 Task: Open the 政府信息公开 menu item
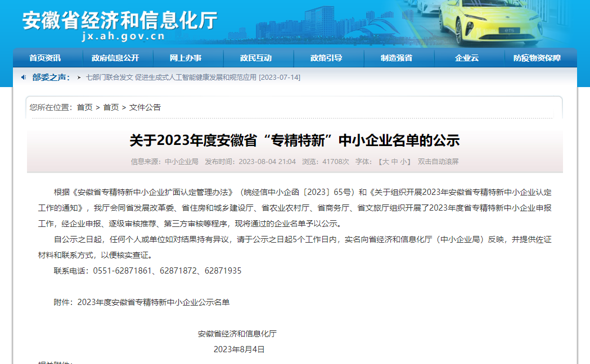coord(115,58)
